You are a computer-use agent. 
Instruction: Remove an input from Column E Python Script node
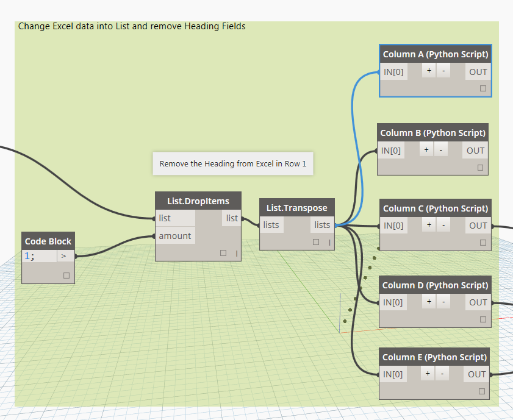442,373
